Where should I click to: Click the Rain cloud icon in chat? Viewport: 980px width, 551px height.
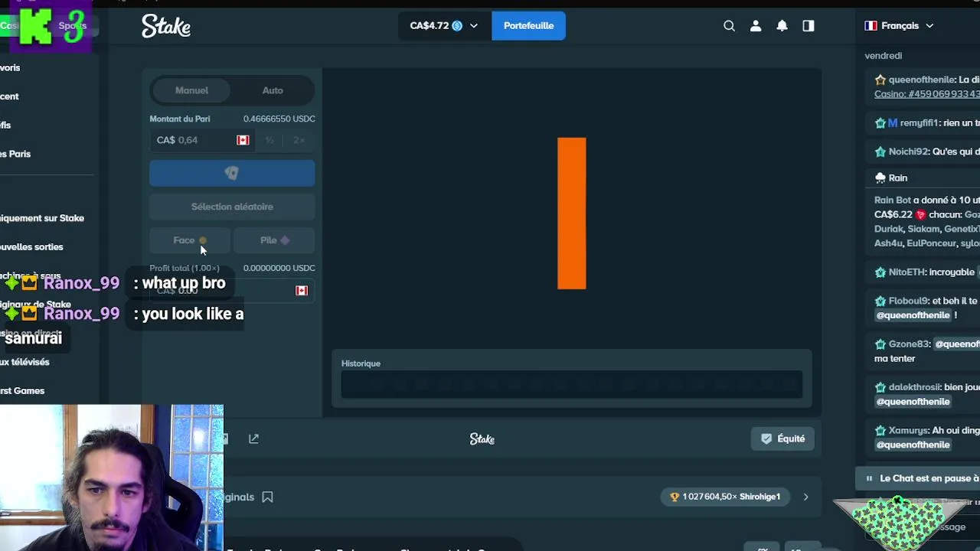[880, 178]
